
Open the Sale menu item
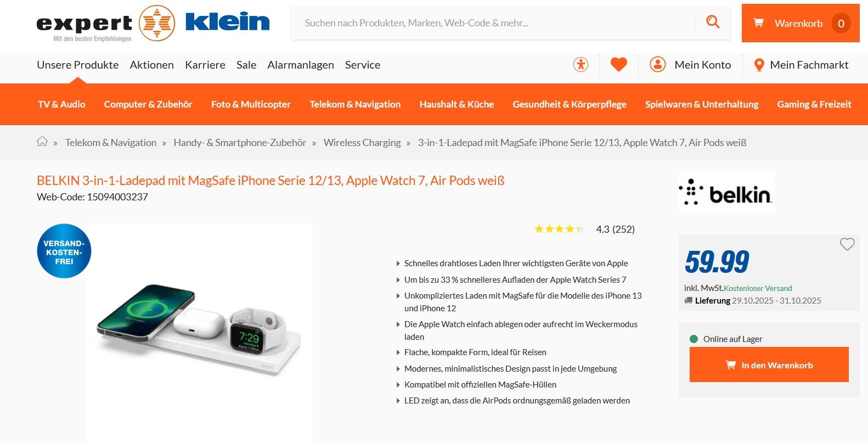(x=246, y=65)
